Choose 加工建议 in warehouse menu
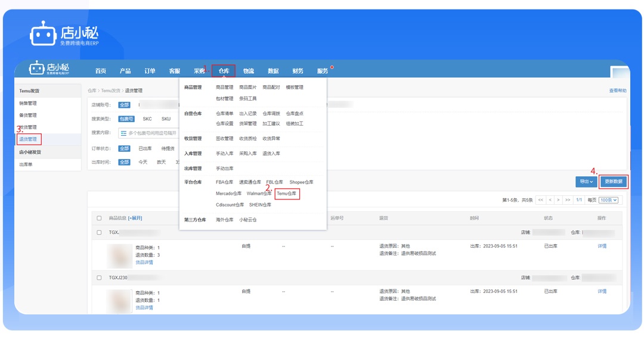Viewport: 644px width, 340px height. click(x=271, y=123)
